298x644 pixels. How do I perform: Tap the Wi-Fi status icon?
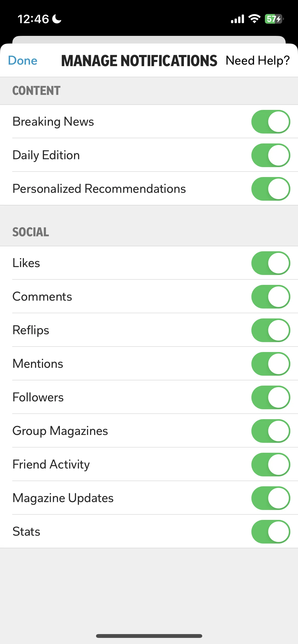pyautogui.click(x=254, y=19)
